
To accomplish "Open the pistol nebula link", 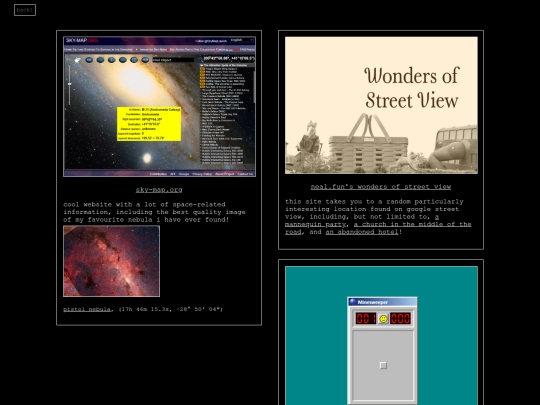I will 87,309.
